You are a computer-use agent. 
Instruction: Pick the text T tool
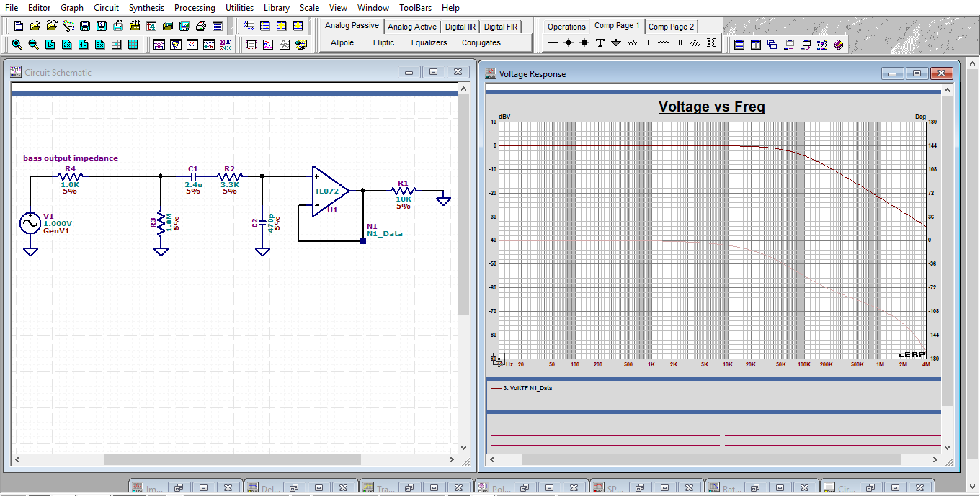tap(600, 43)
